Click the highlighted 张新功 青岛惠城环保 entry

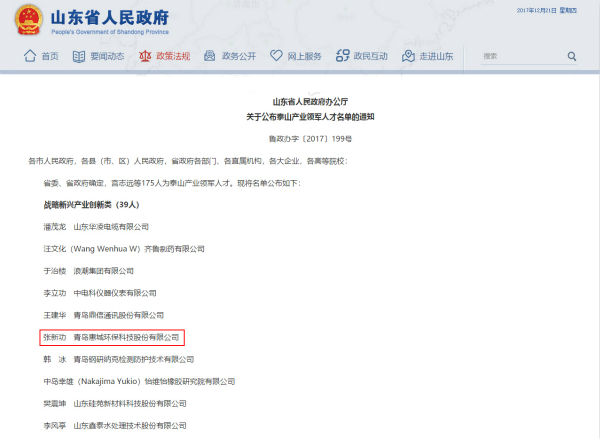(111, 338)
